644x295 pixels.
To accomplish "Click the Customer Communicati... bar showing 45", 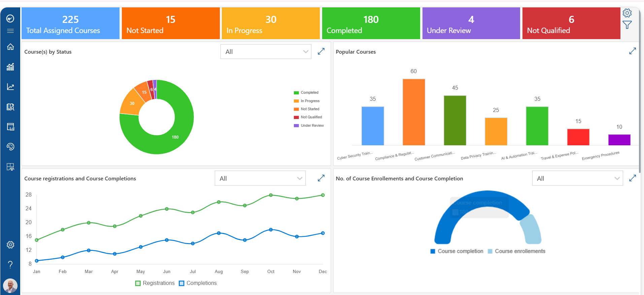I will (x=455, y=120).
